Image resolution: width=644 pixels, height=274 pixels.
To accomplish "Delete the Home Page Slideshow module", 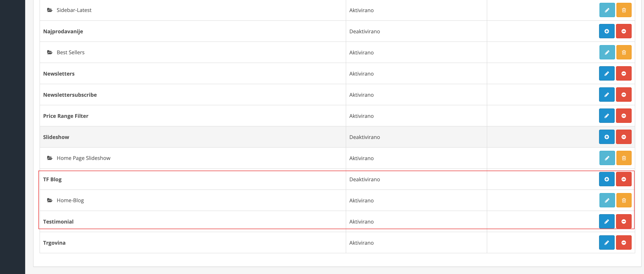I will (624, 158).
